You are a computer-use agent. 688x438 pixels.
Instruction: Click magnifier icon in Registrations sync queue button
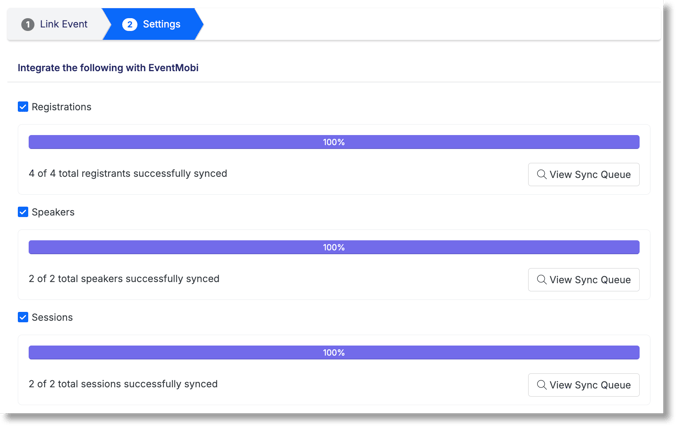point(541,174)
